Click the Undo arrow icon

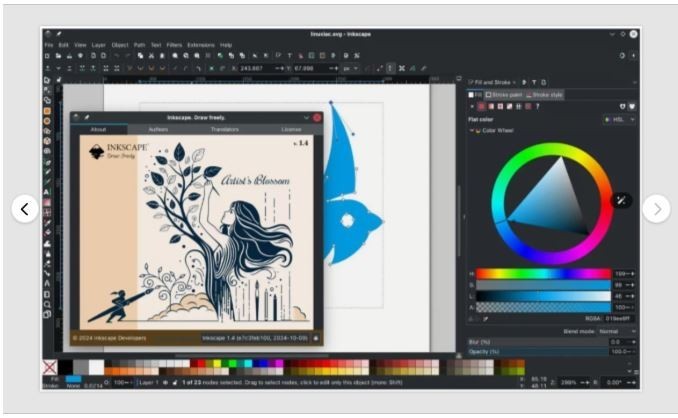(x=117, y=56)
